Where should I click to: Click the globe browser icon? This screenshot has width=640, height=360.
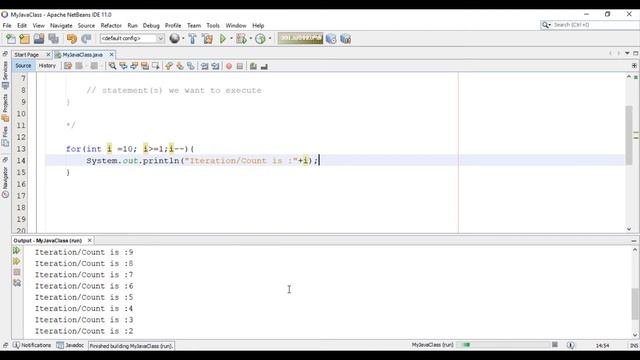click(174, 38)
